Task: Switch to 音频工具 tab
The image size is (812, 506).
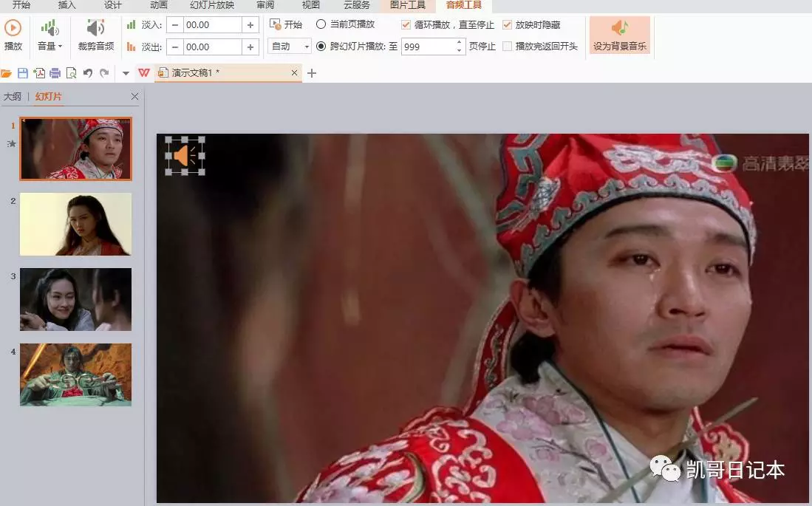Action: click(x=463, y=5)
